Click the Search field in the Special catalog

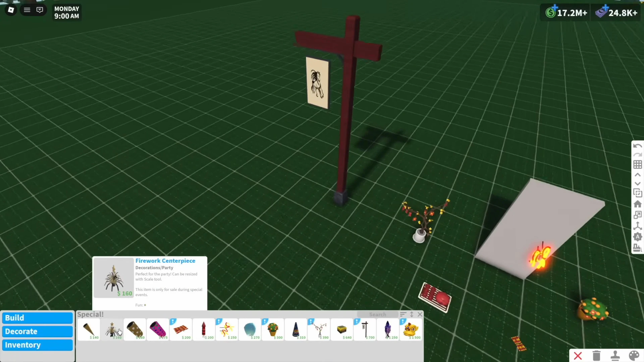click(378, 314)
